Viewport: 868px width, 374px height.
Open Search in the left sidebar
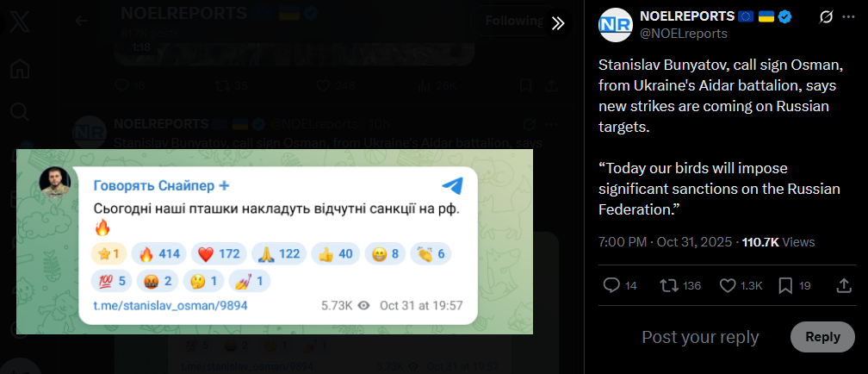[19, 112]
